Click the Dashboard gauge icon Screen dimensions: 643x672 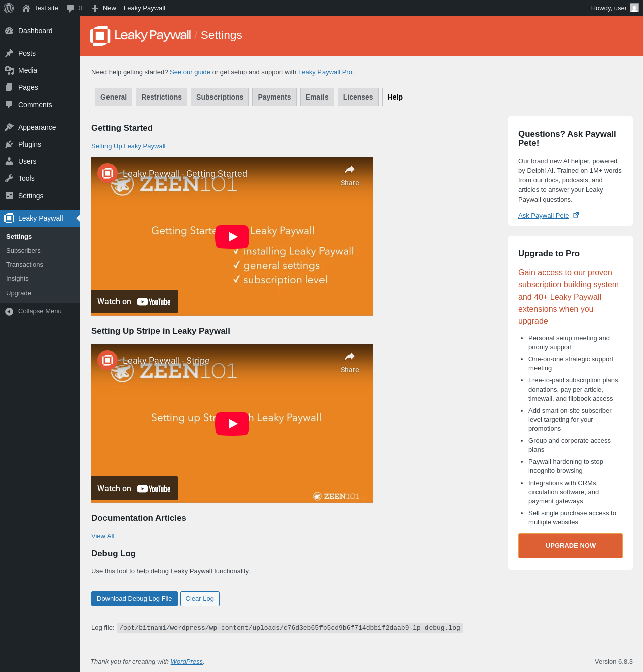[9, 31]
